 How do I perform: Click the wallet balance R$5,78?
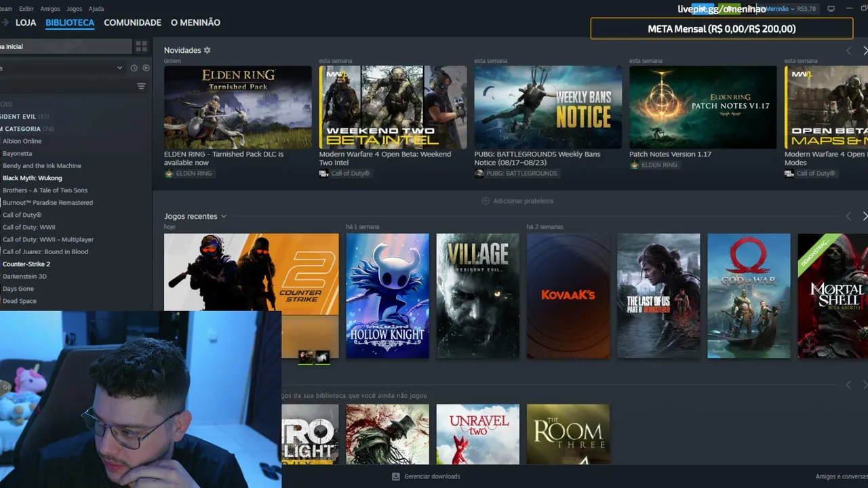[807, 9]
